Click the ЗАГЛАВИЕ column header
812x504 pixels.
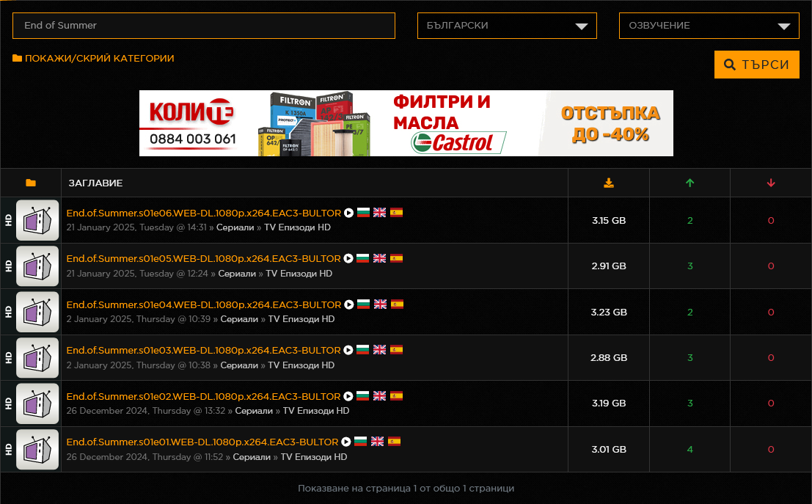tap(95, 183)
